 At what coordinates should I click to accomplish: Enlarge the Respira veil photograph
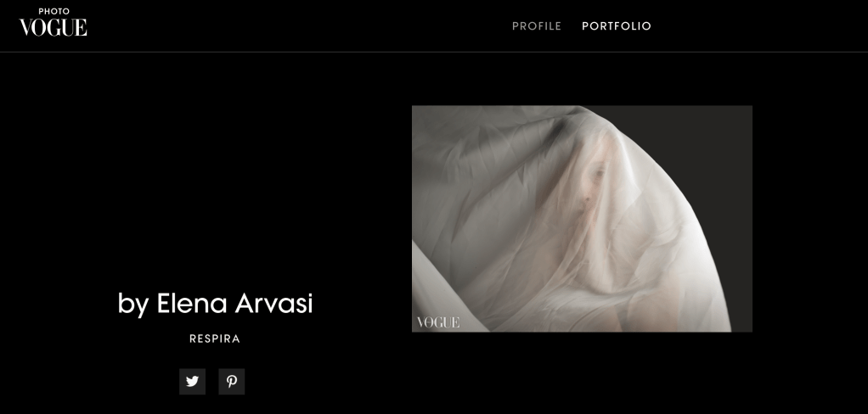[582, 219]
